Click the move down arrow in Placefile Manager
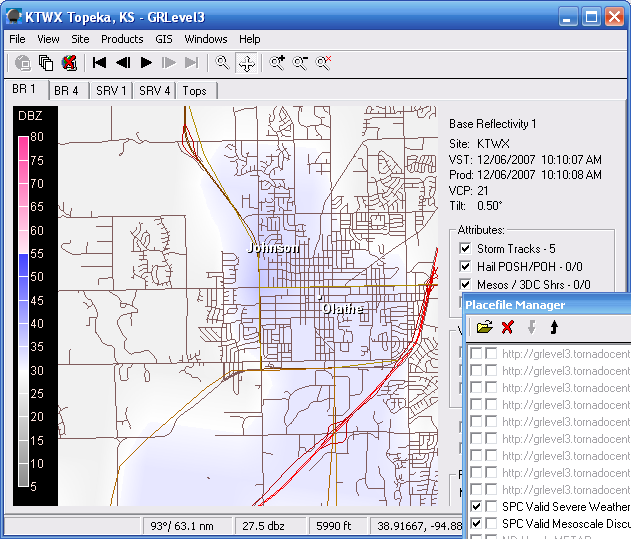Image resolution: width=631 pixels, height=539 pixels. point(532,327)
